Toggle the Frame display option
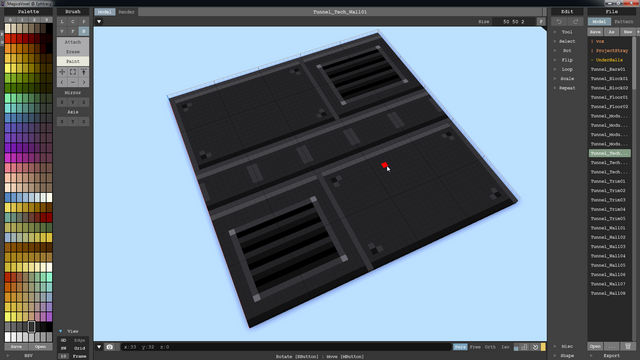The image size is (640, 360). 80,356
